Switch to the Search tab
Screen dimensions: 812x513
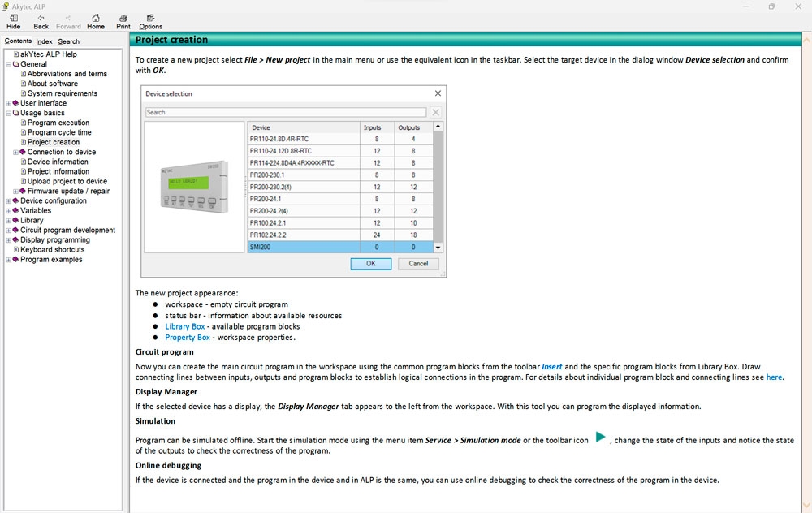pyautogui.click(x=69, y=41)
